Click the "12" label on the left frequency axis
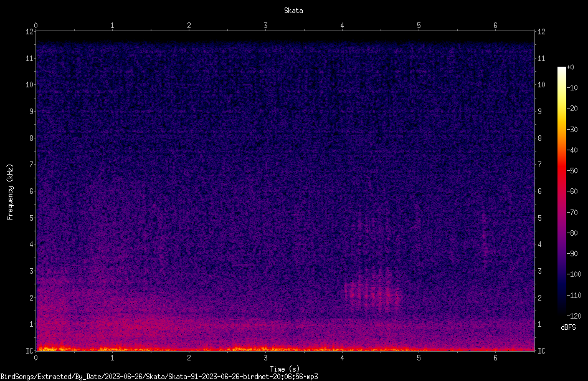This screenshot has height=381, width=588. (29, 32)
